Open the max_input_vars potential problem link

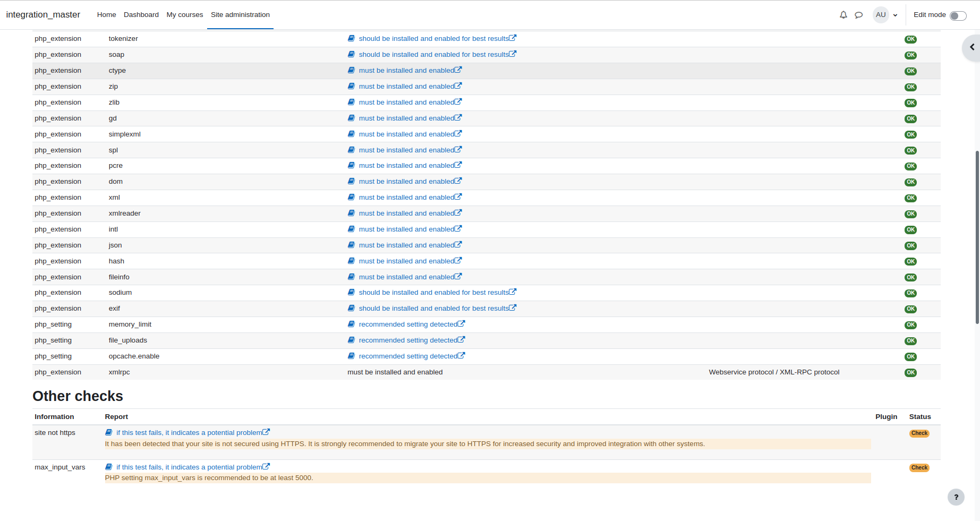(x=189, y=467)
